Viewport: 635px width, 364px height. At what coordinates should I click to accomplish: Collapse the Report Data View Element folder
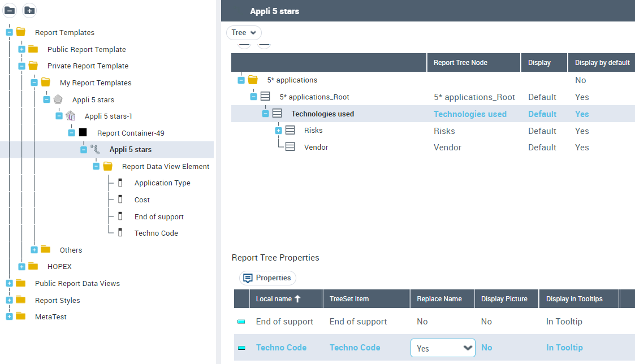[x=96, y=167]
